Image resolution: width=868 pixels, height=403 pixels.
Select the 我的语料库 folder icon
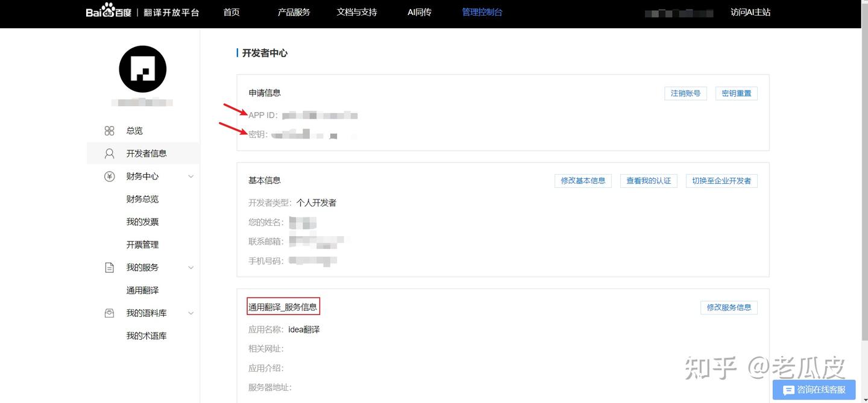point(109,313)
